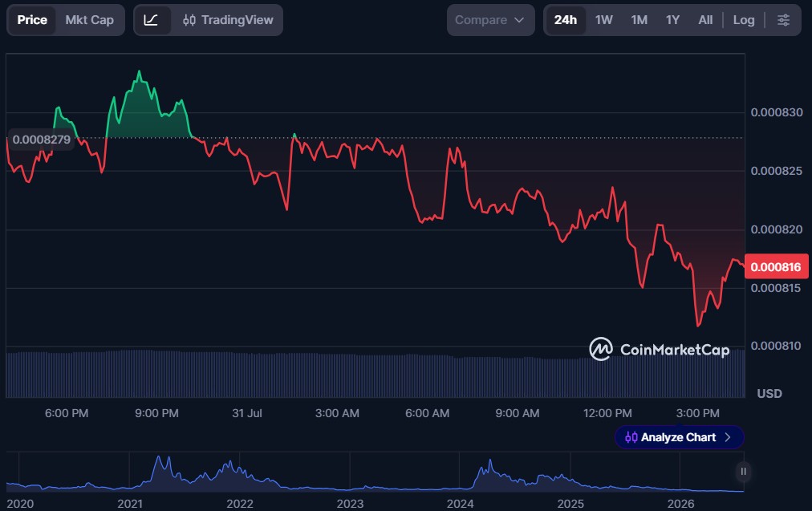Click the pause handle on history range bar
The height and width of the screenshot is (511, 812).
click(743, 472)
